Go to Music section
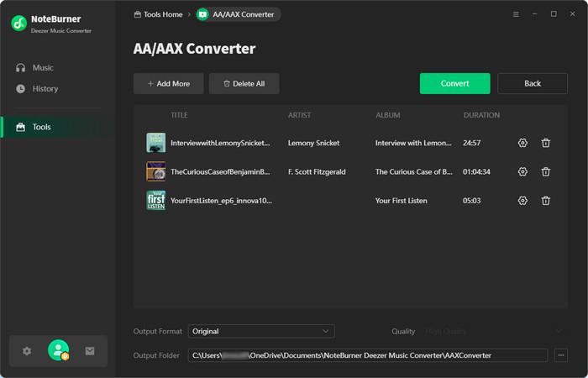This screenshot has width=588, height=378. tap(35, 68)
